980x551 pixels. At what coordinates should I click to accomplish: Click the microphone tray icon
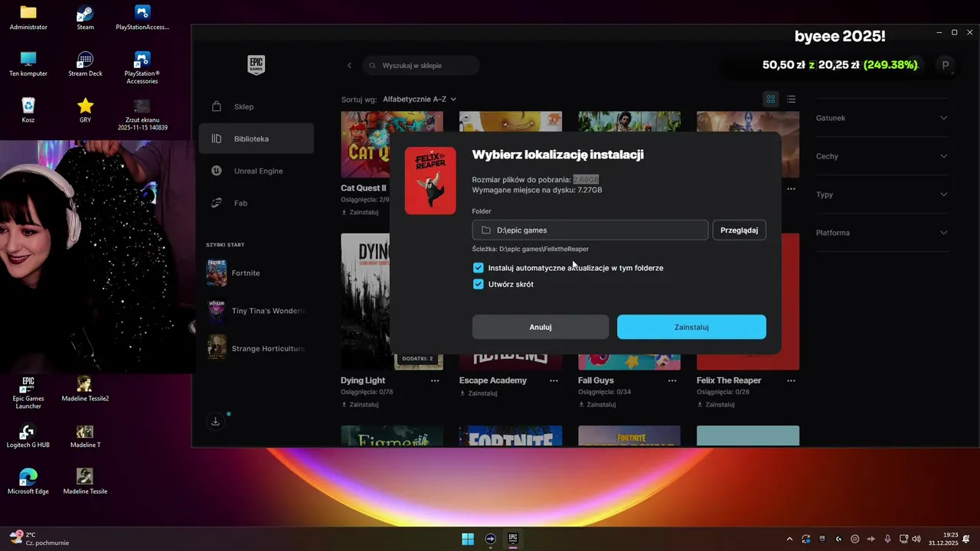click(x=887, y=539)
